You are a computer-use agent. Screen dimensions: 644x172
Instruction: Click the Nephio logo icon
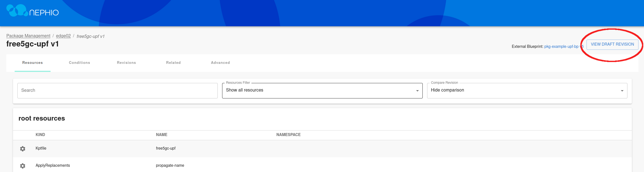point(17,11)
